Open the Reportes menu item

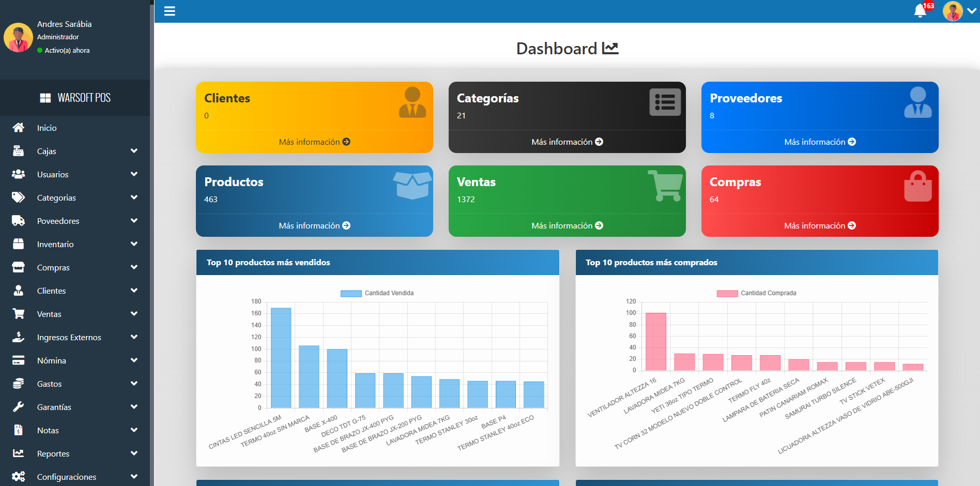tap(53, 453)
